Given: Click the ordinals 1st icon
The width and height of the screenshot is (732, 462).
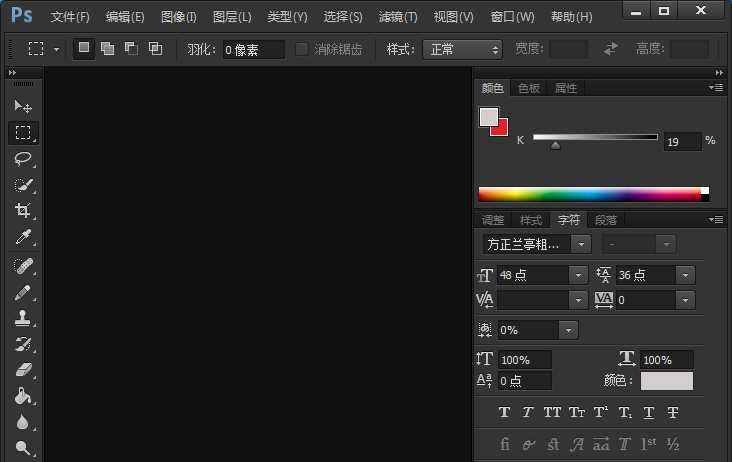Looking at the screenshot, I should click(648, 444).
